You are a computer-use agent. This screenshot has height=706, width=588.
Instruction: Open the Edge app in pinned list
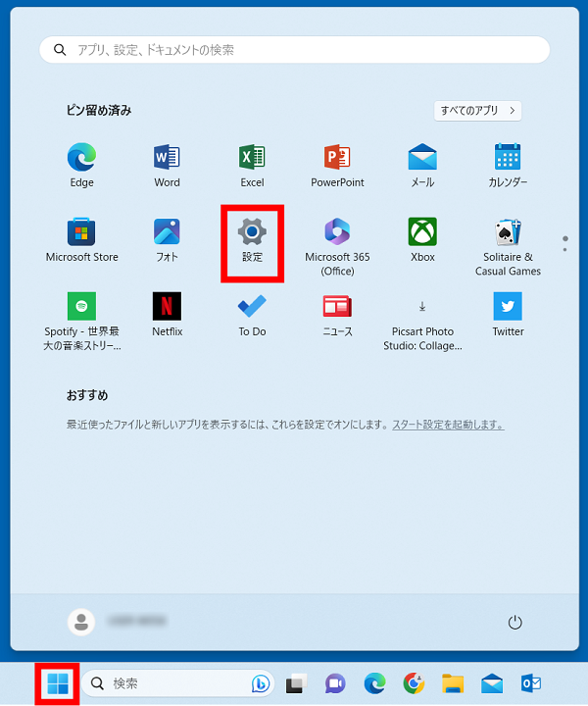(x=81, y=166)
